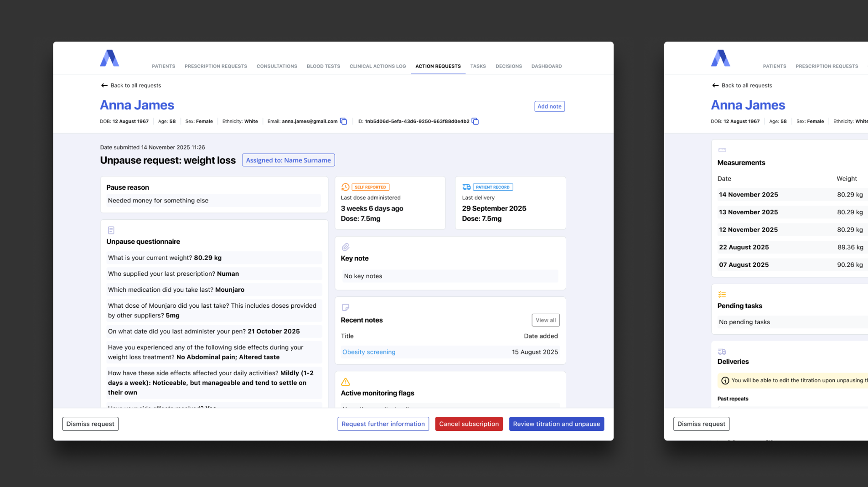Click the Self Reported tag
The width and height of the screenshot is (868, 487).
tap(370, 187)
